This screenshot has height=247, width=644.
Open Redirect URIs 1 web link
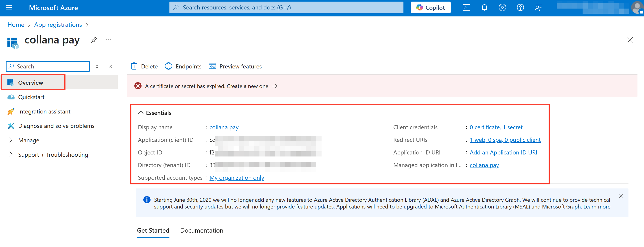click(x=505, y=140)
